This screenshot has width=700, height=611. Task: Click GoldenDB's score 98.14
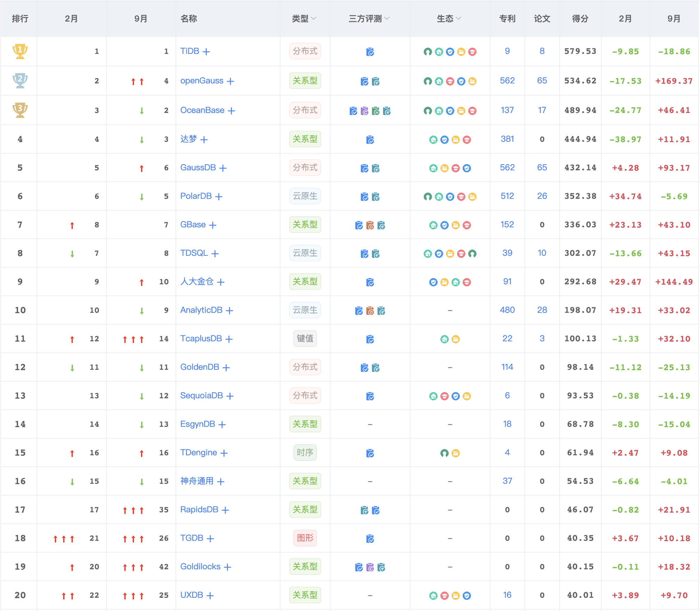(x=580, y=367)
